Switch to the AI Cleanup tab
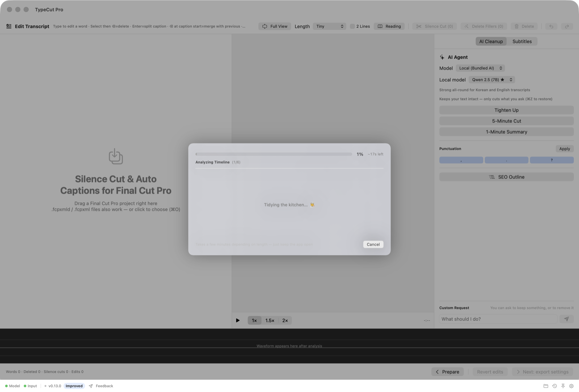579x392 pixels. click(x=491, y=41)
